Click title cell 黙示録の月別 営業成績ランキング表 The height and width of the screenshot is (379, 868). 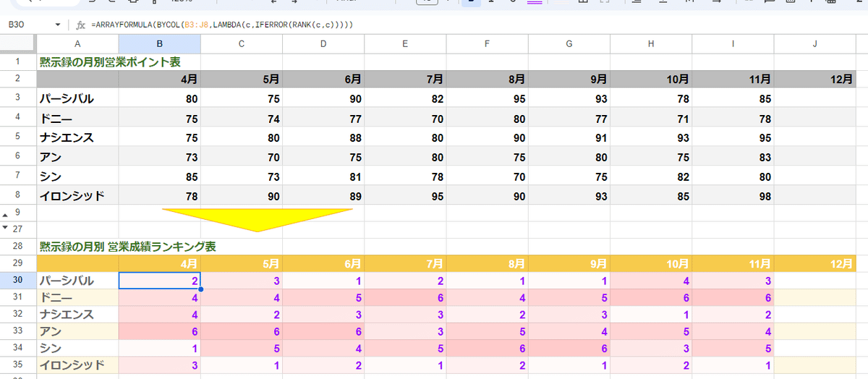(x=127, y=247)
